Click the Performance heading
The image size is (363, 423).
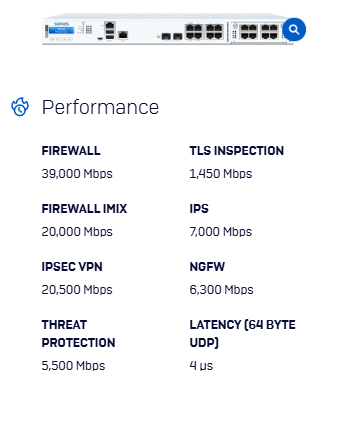100,107
